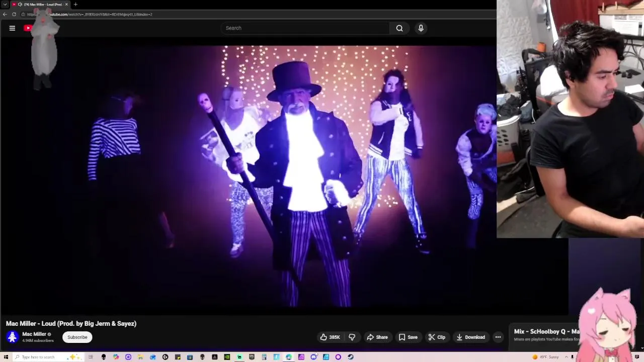Open Task View on the taskbar
The image size is (644, 362).
(91, 357)
